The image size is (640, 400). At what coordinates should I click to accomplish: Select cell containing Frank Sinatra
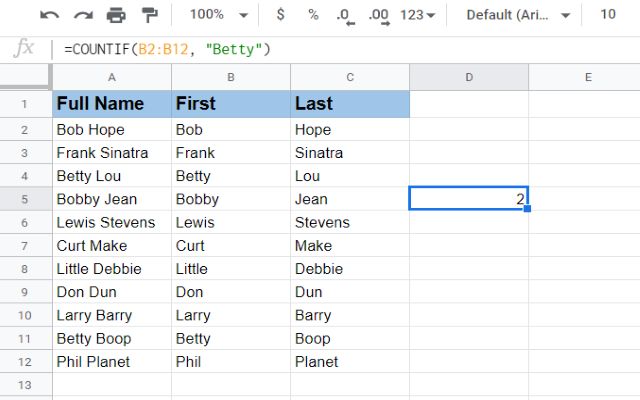click(x=111, y=153)
